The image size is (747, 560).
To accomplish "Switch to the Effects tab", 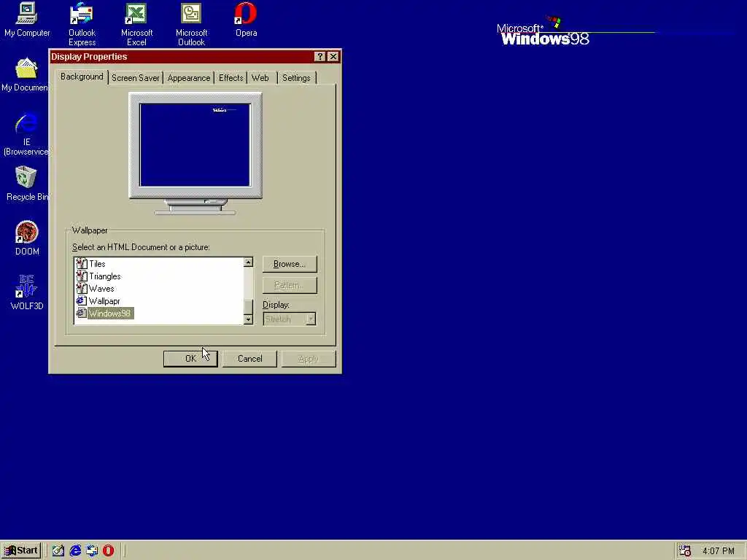I will 231,78.
